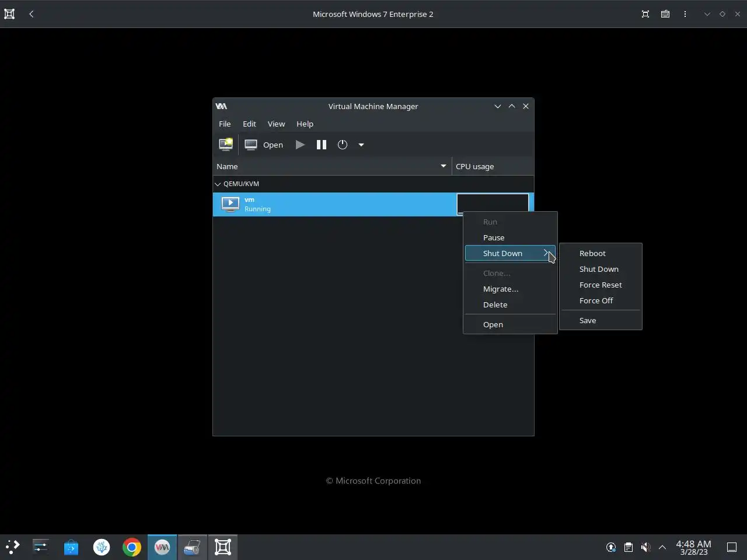Open the View menu

[x=276, y=124]
